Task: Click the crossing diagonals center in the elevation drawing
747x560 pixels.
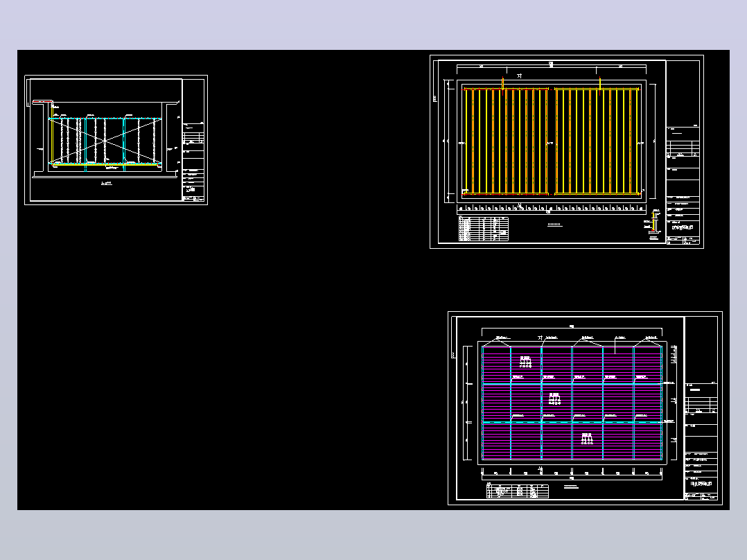Action: point(105,141)
